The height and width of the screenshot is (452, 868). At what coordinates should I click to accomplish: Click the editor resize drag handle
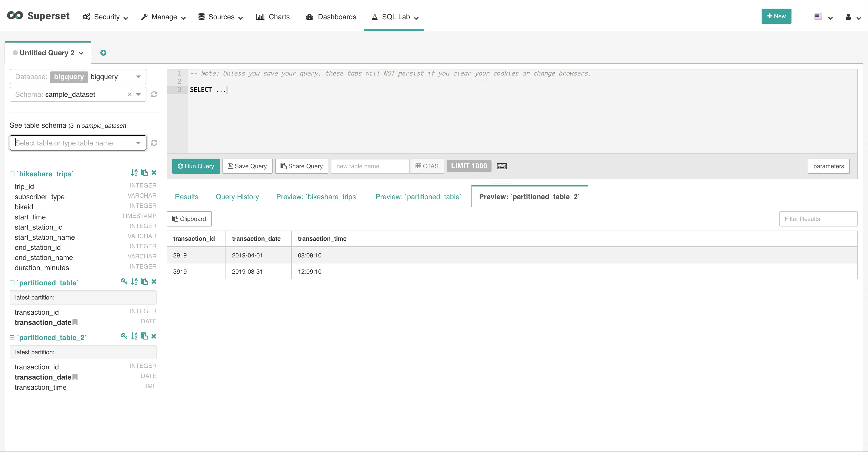[501, 182]
